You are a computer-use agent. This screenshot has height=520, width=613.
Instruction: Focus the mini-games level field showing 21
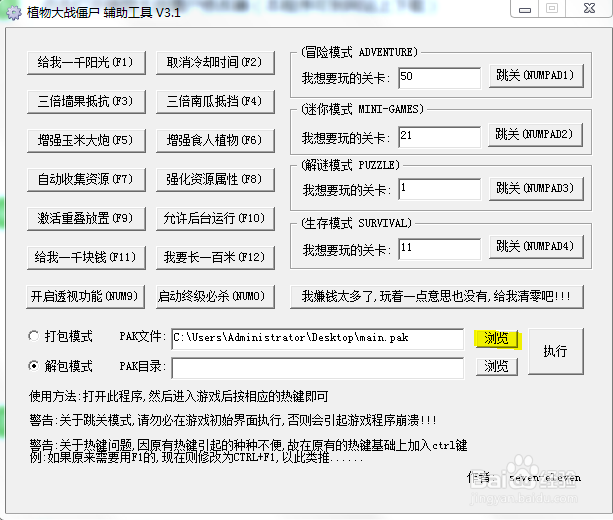coord(439,137)
